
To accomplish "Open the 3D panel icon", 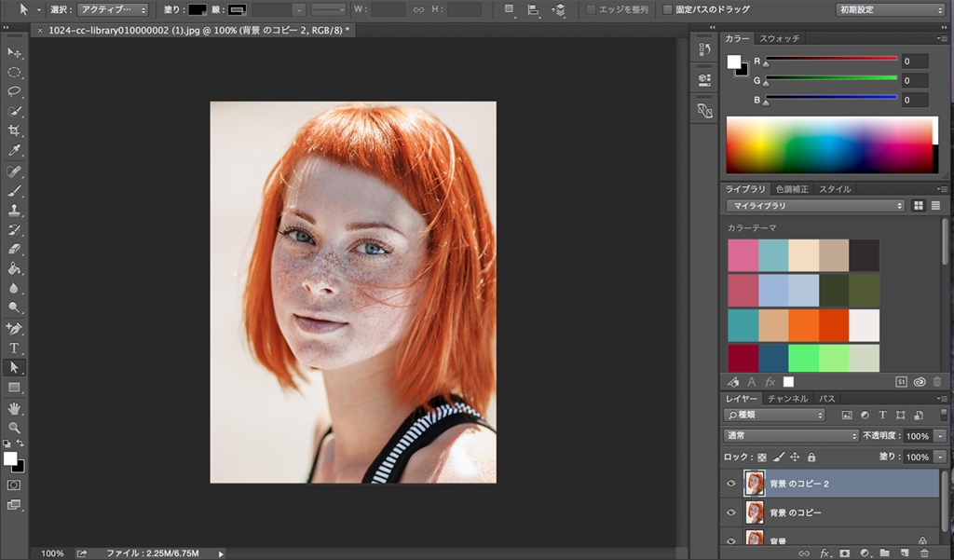I will click(x=704, y=79).
